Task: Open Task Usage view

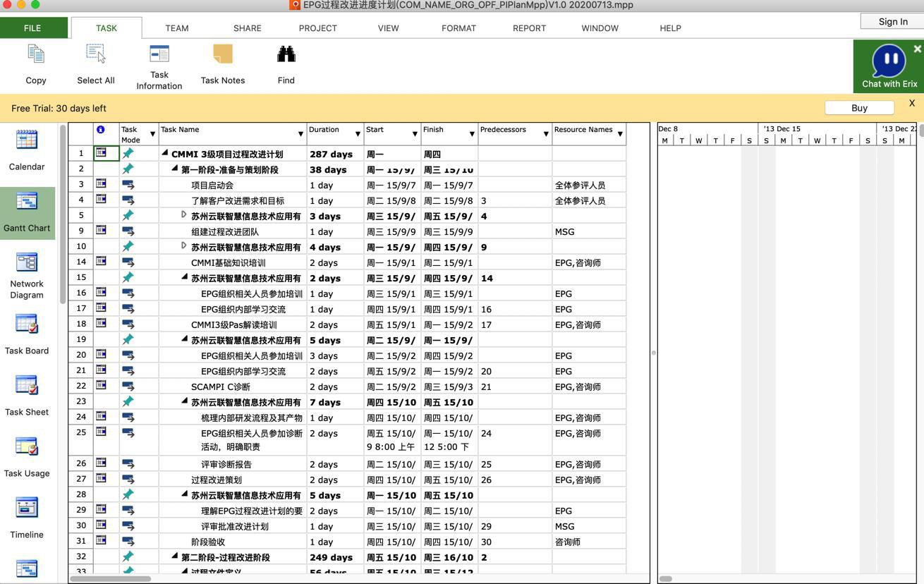Action: tap(27, 457)
